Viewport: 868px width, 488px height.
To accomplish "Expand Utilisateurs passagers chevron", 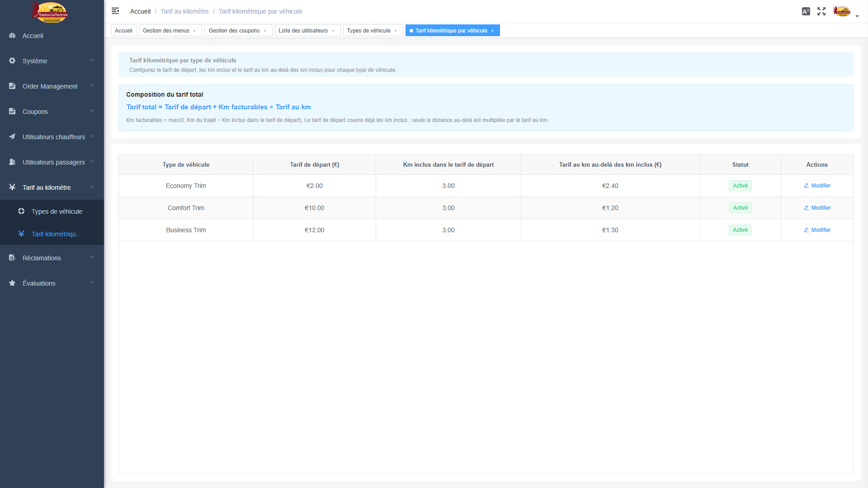I will point(92,161).
